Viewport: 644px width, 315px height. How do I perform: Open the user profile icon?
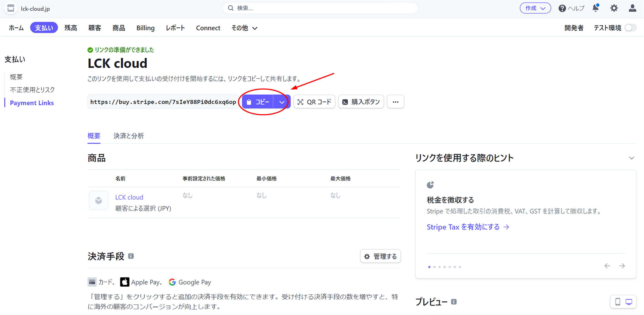pyautogui.click(x=632, y=8)
